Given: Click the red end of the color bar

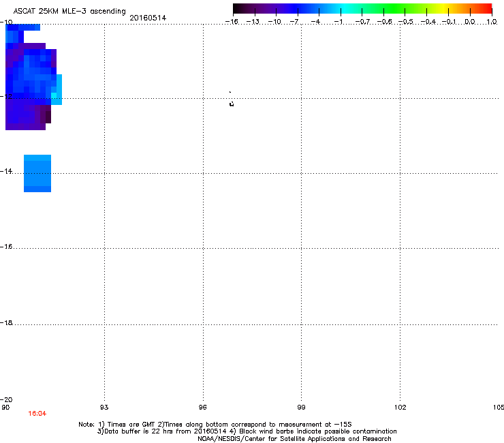Looking at the screenshot, I should tap(486, 8).
